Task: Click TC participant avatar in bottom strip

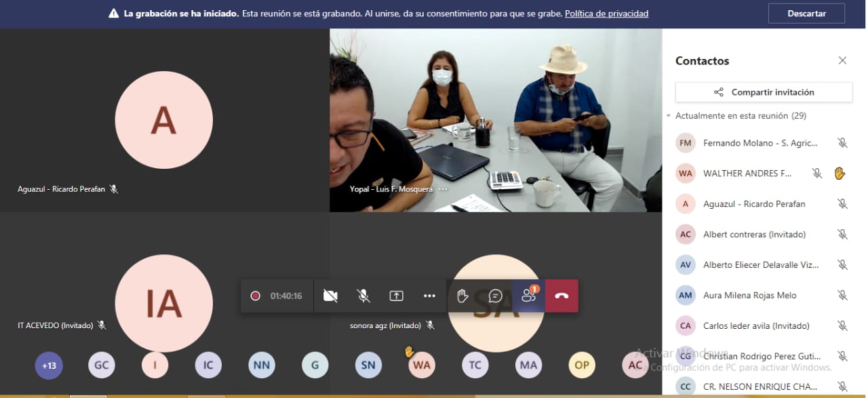Action: 475,365
